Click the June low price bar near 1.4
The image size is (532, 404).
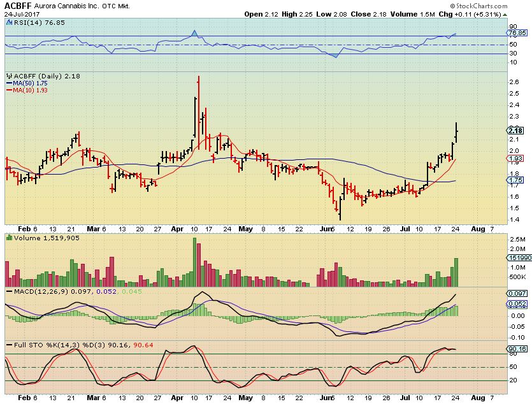pos(340,208)
